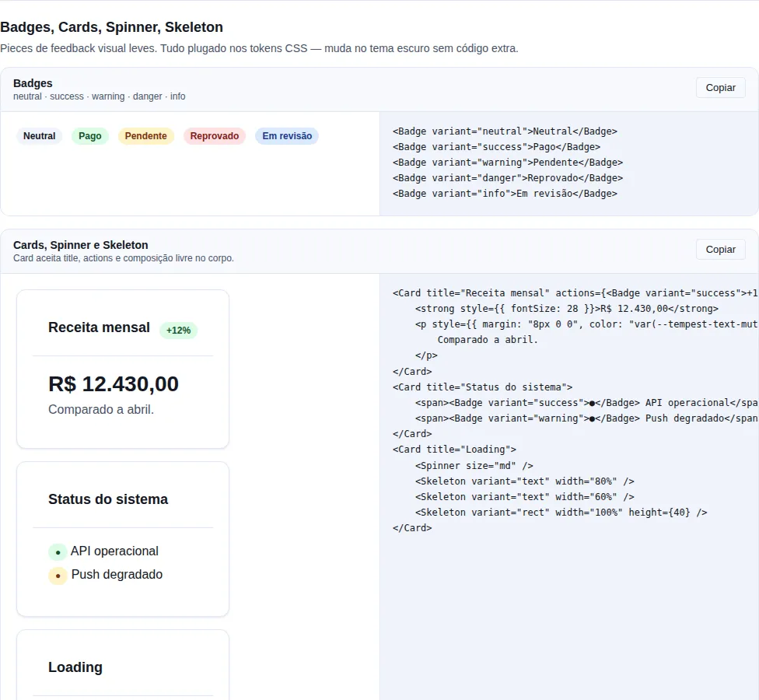Viewport: 759px width, 700px height.
Task: Click the strong fontSize 28 code line
Action: [567, 308]
